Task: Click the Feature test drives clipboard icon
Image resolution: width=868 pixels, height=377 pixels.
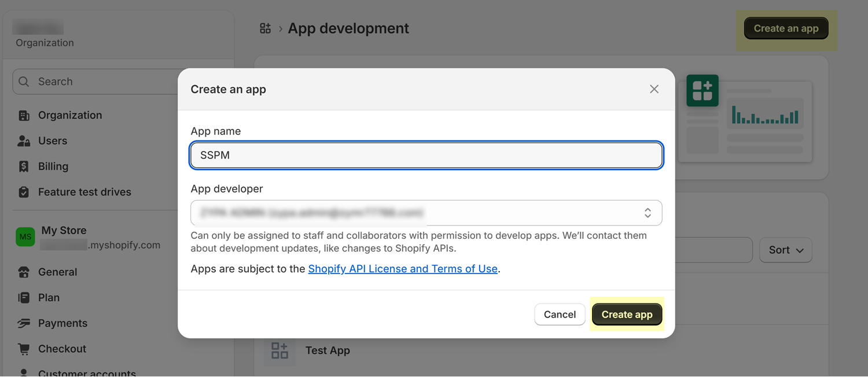Action: [x=24, y=192]
